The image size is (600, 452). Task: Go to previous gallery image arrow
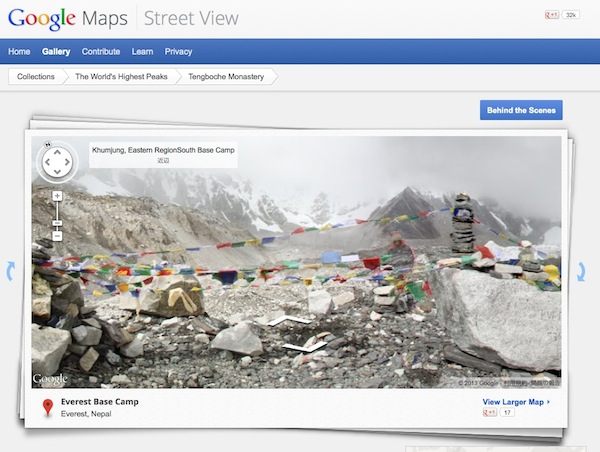click(x=12, y=269)
